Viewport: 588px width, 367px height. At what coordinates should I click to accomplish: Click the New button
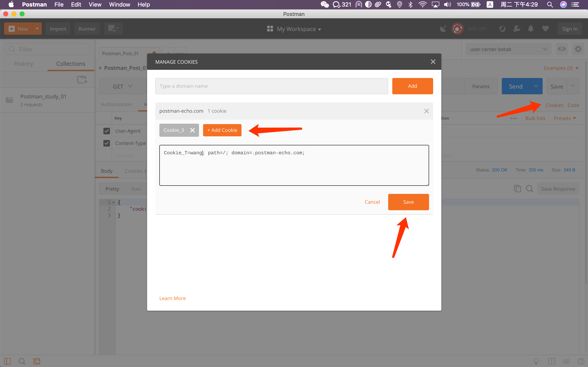(18, 29)
